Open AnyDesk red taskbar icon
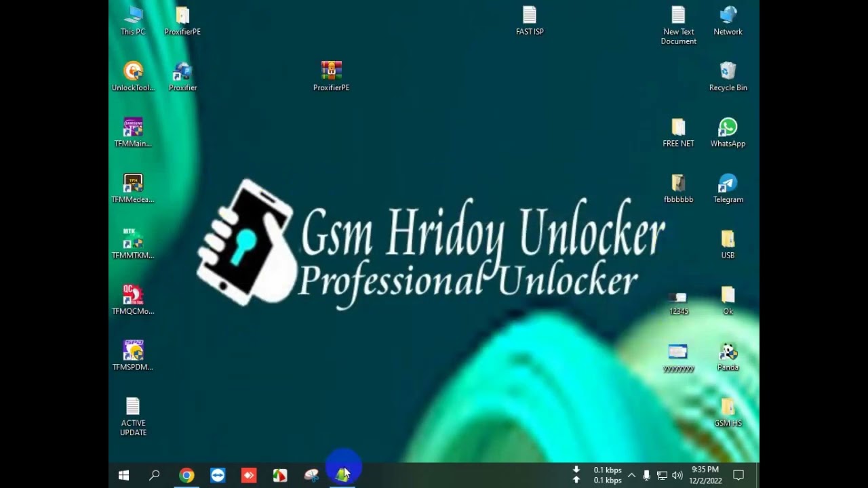Screen dimensions: 868x488 click(249, 475)
